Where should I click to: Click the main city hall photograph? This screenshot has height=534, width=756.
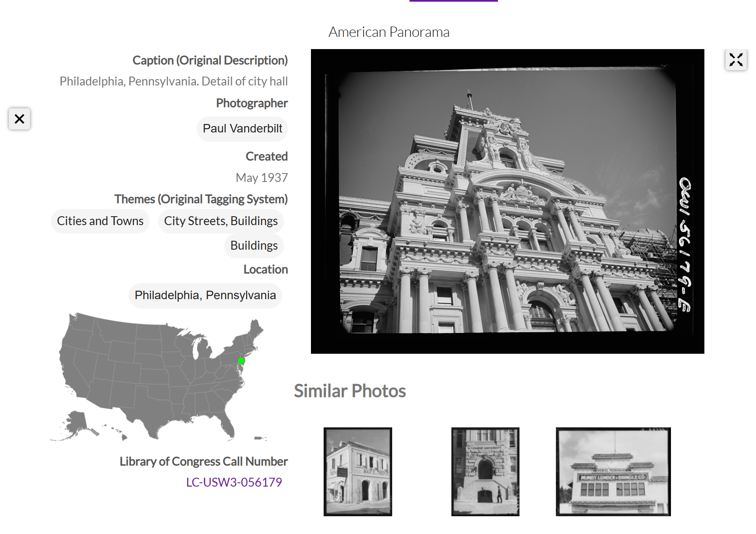tap(507, 201)
